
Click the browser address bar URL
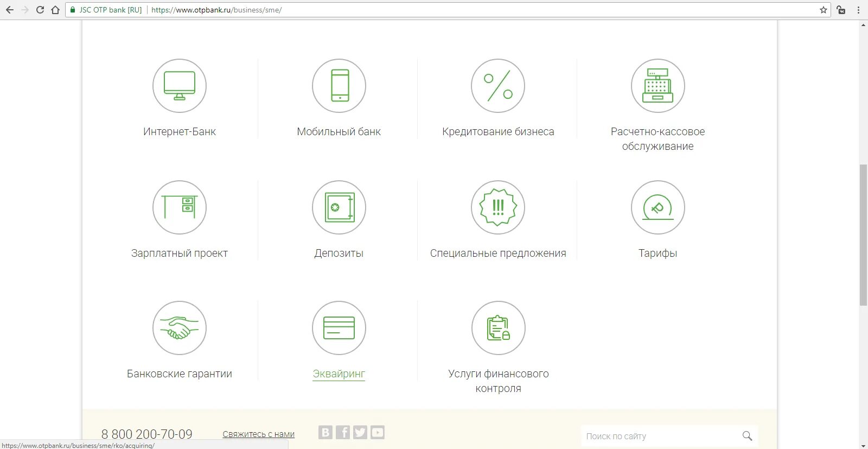pyautogui.click(x=216, y=10)
